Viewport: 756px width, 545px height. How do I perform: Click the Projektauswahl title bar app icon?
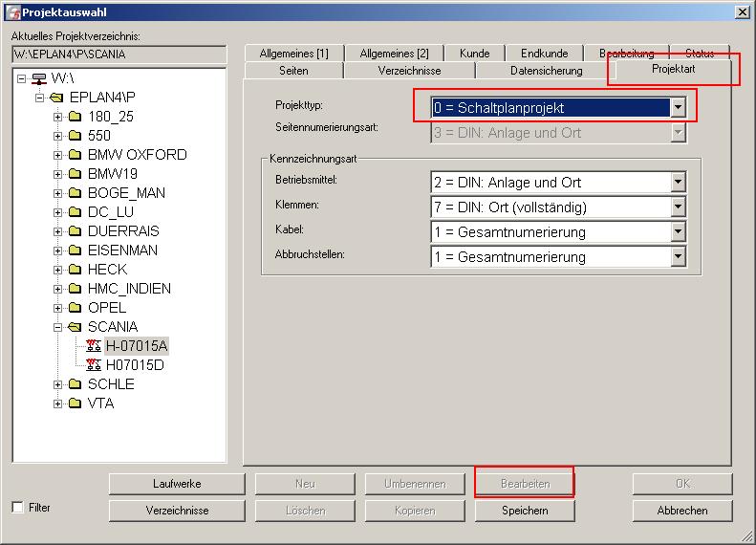point(13,12)
